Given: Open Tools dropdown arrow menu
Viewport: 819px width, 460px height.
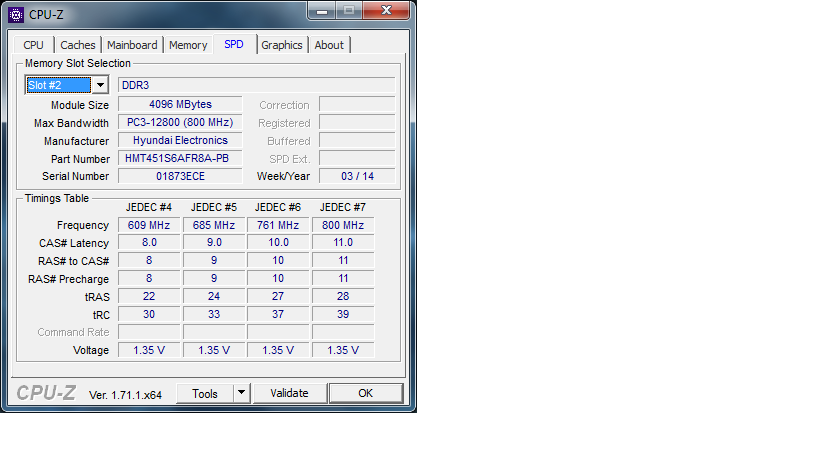Looking at the screenshot, I should [x=241, y=393].
